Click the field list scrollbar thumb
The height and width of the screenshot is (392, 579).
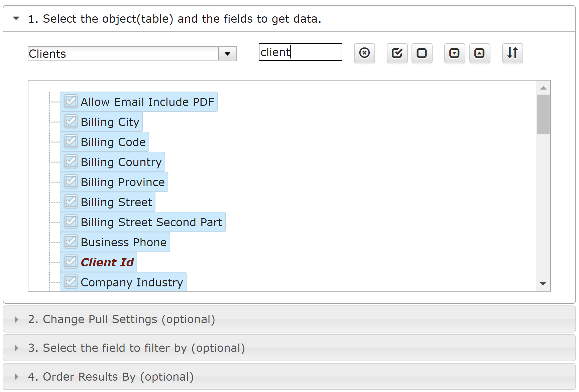pyautogui.click(x=543, y=114)
